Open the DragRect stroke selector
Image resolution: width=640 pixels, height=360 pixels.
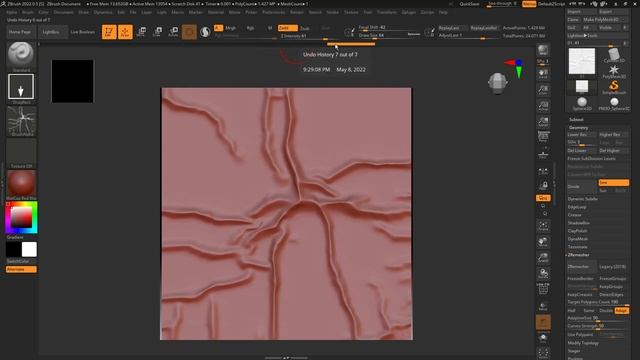click(21, 87)
